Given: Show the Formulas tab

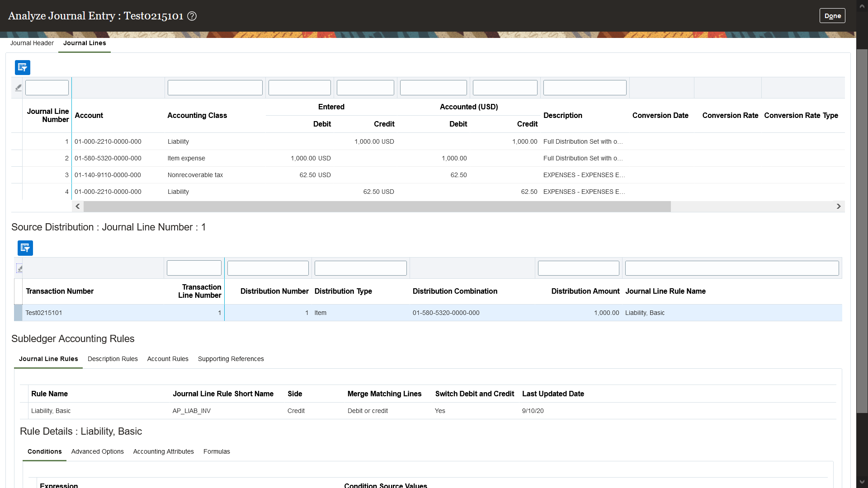Looking at the screenshot, I should coord(217,452).
